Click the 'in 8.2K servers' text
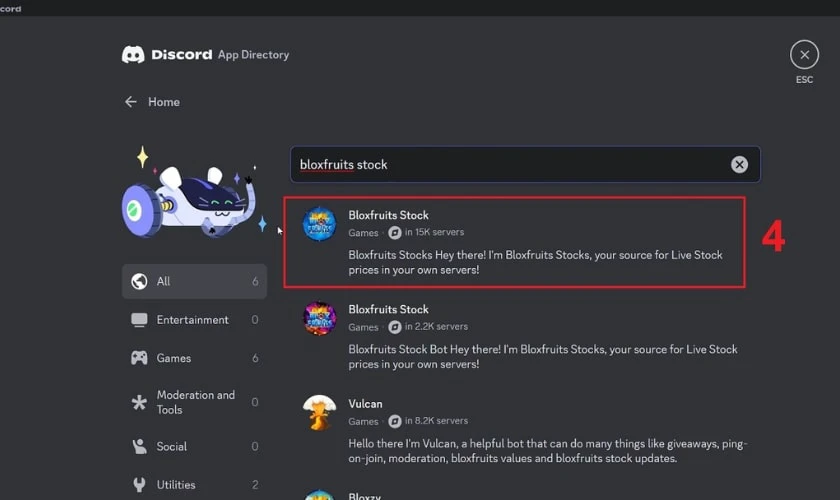Viewport: 840px width, 500px height. coord(437,421)
